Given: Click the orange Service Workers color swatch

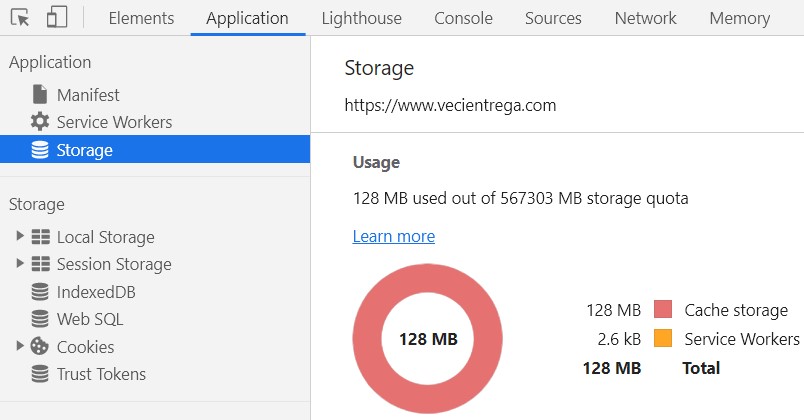Looking at the screenshot, I should (x=662, y=339).
